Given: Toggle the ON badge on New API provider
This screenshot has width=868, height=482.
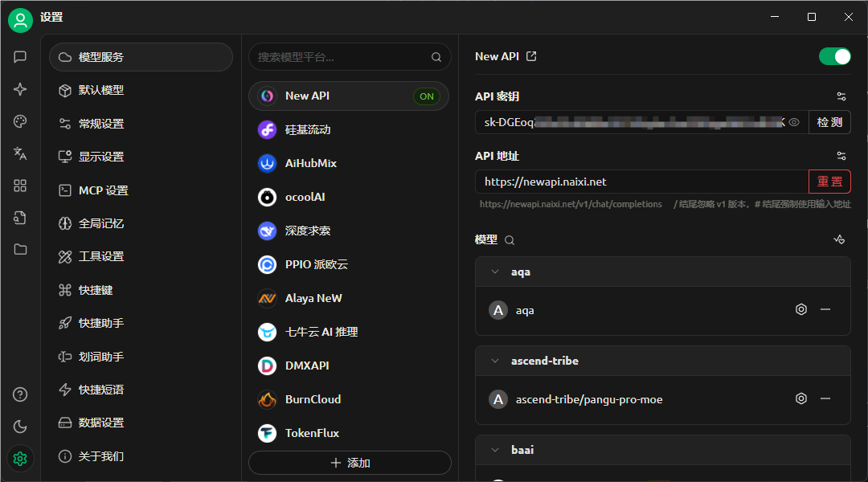Looking at the screenshot, I should tap(426, 96).
